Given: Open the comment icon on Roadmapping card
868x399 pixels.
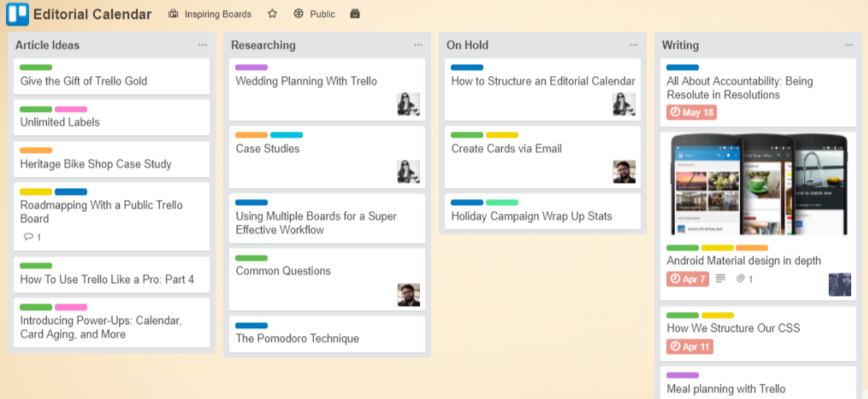Looking at the screenshot, I should pyautogui.click(x=29, y=237).
